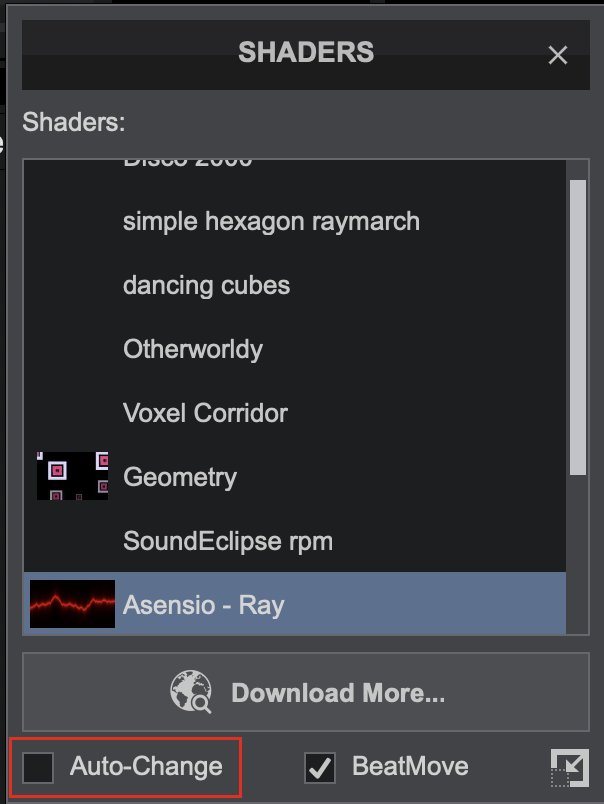Image resolution: width=604 pixels, height=804 pixels.
Task: Click the Auto-Change label text
Action: pos(146,768)
